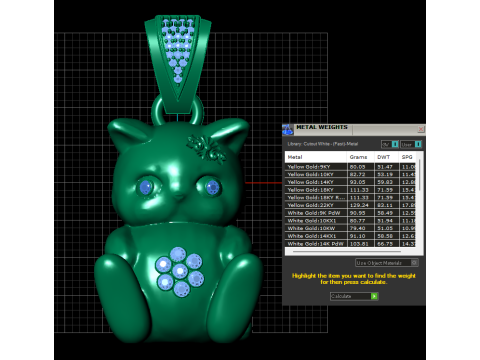Toggle the SV library option
Image resolution: width=480 pixels, height=360 pixels.
pyautogui.click(x=390, y=144)
